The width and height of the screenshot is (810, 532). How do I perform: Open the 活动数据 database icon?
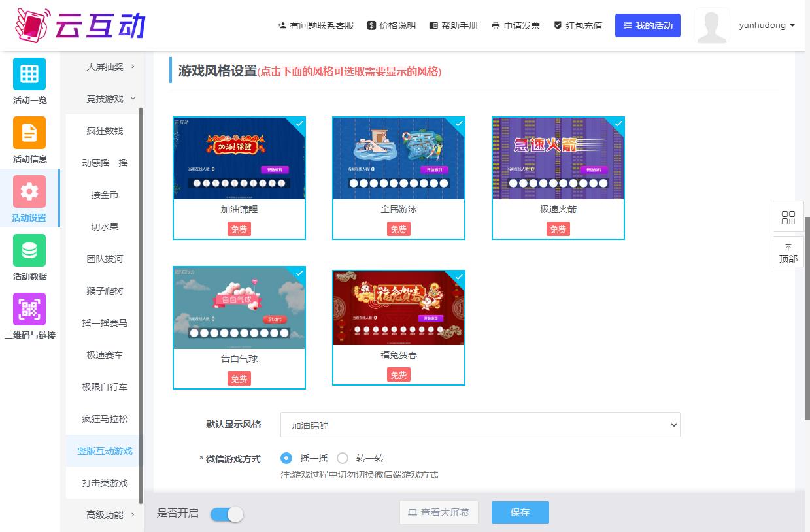[x=29, y=250]
